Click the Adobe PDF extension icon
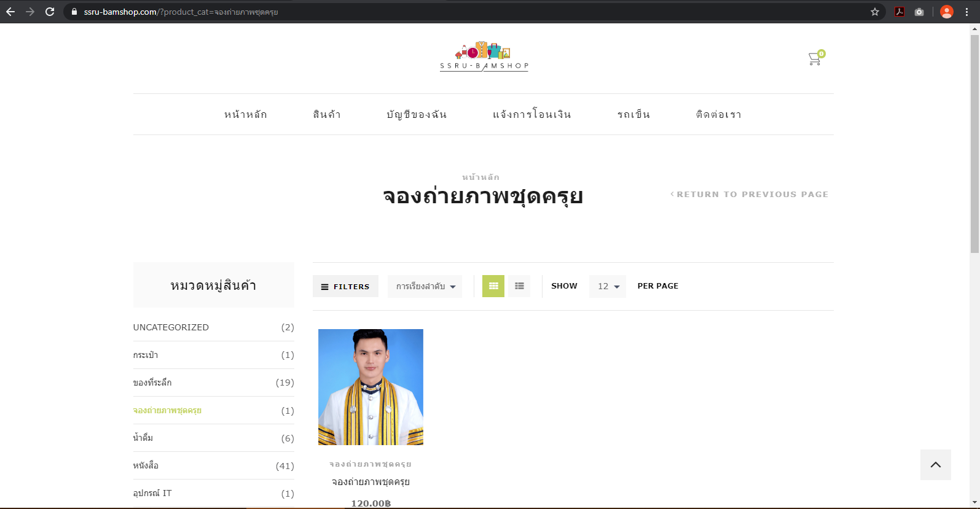This screenshot has width=980, height=509. [899, 12]
